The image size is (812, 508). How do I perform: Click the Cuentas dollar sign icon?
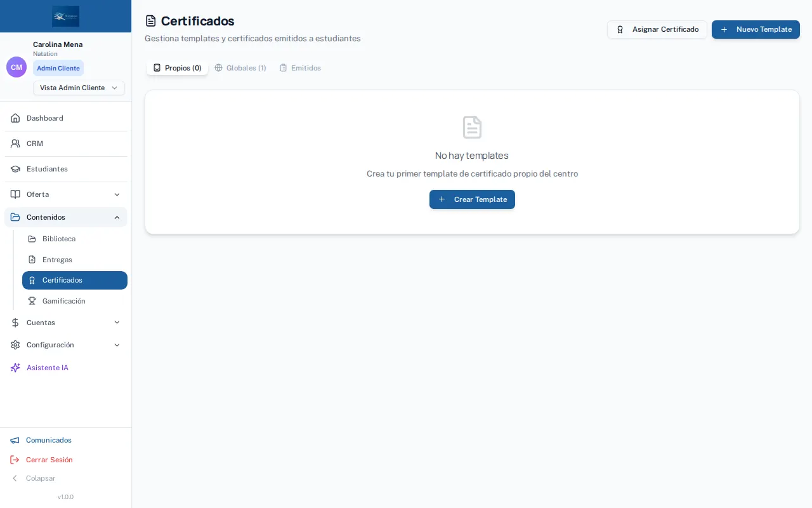tap(15, 323)
